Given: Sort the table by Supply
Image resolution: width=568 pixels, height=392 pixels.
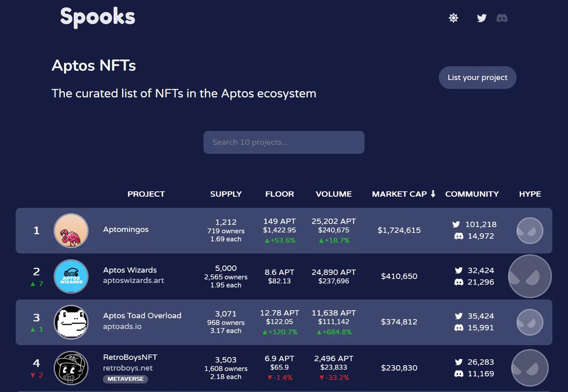Looking at the screenshot, I should [x=226, y=194].
